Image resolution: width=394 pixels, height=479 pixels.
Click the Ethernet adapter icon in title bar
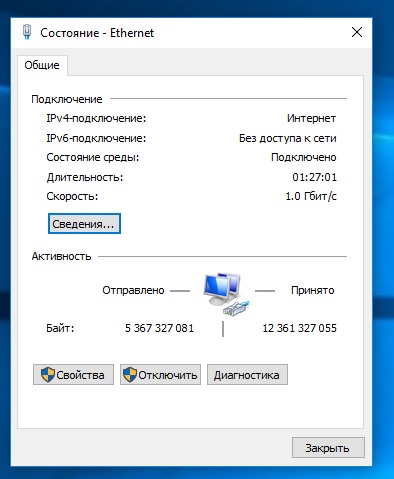27,32
